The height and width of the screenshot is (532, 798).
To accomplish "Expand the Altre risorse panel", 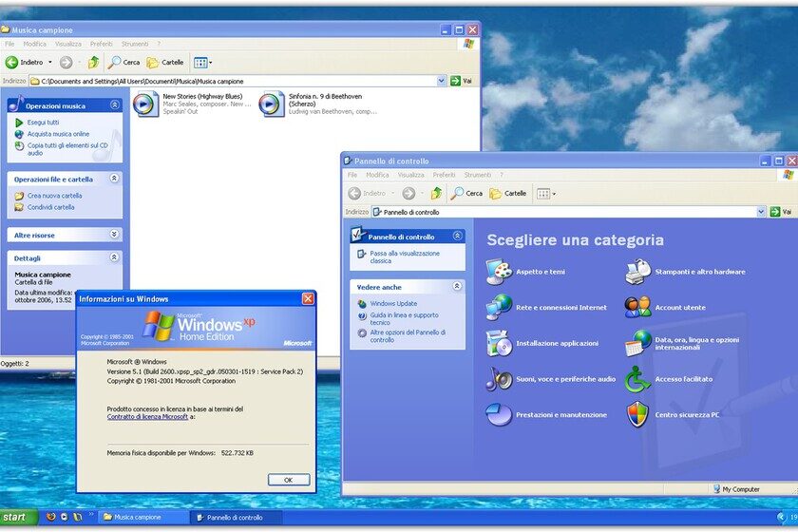I will (115, 235).
